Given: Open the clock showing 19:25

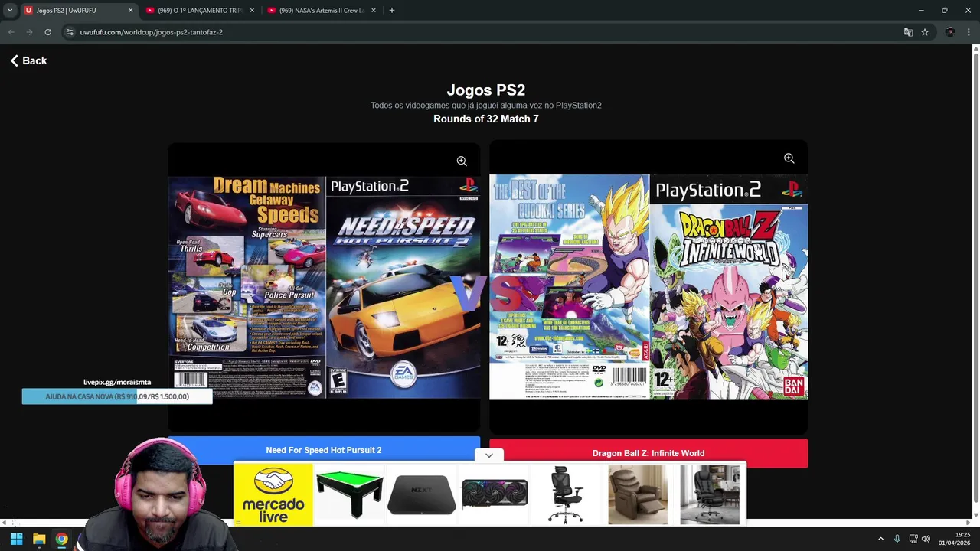Looking at the screenshot, I should pos(953,539).
